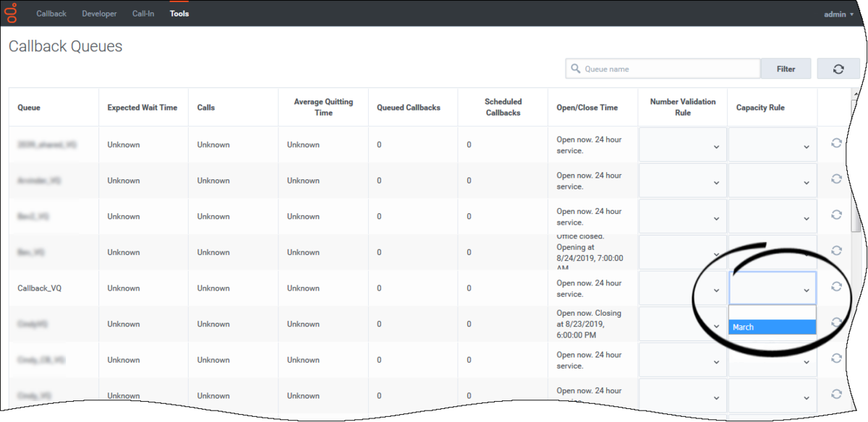Click the Filter button
Screen dimensions: 868x422
(786, 69)
